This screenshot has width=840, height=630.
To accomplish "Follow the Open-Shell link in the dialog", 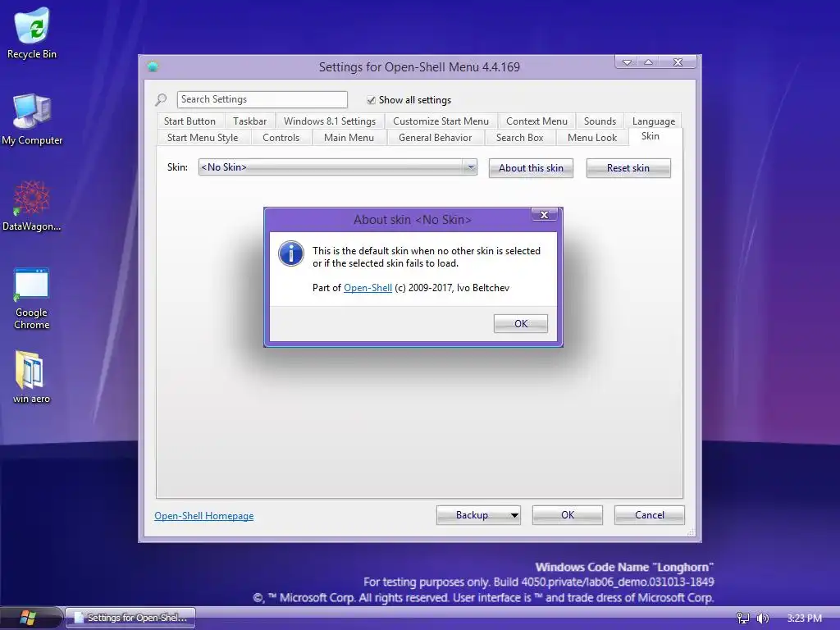I will click(x=367, y=288).
